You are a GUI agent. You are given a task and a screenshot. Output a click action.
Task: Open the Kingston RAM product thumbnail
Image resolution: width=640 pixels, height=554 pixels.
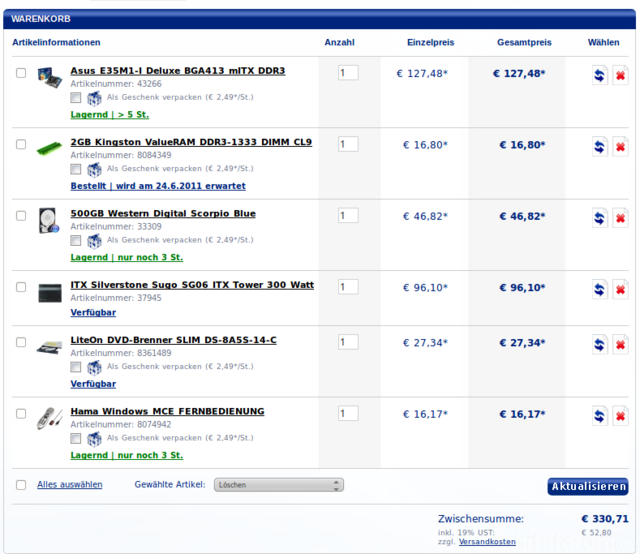click(x=49, y=148)
